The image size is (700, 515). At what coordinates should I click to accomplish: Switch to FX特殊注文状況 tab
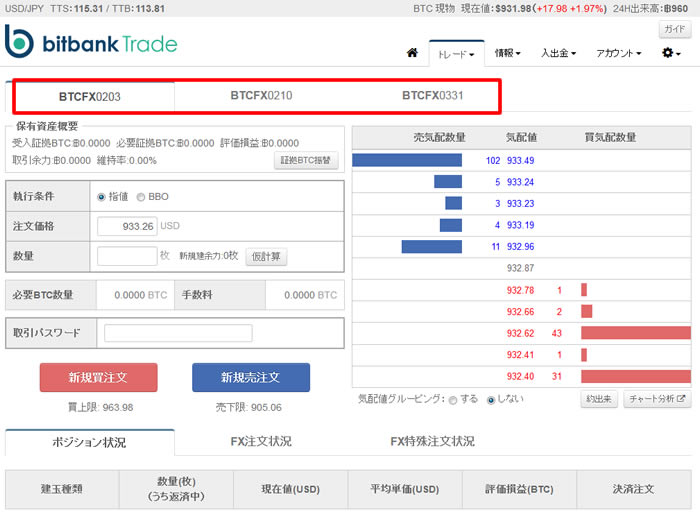pos(433,441)
